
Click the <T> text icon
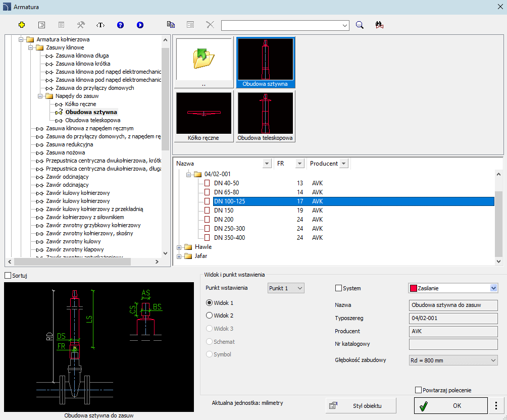pyautogui.click(x=100, y=25)
